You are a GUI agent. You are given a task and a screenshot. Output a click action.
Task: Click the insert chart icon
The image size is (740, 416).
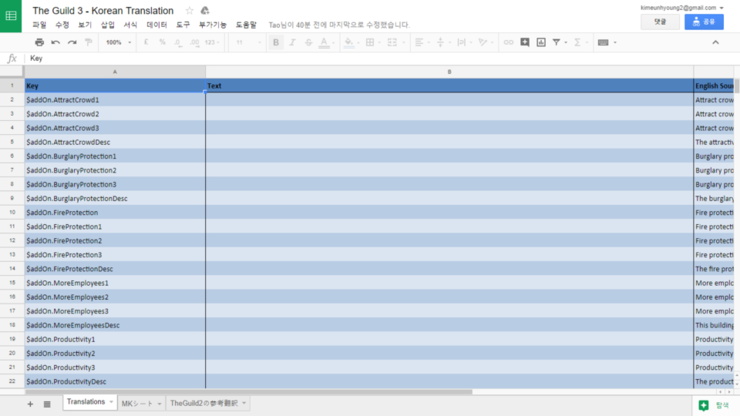click(540, 43)
